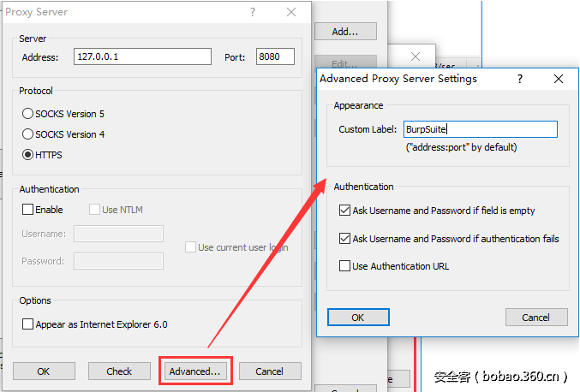This screenshot has width=580, height=392.
Task: Click the Username input field
Action: 118,234
